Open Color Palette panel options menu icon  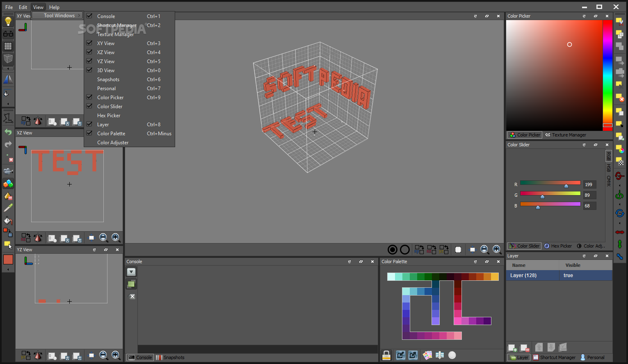(475, 262)
